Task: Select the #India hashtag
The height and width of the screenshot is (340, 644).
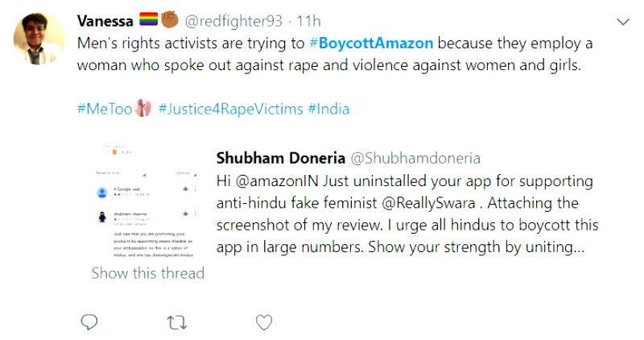Action: click(328, 109)
